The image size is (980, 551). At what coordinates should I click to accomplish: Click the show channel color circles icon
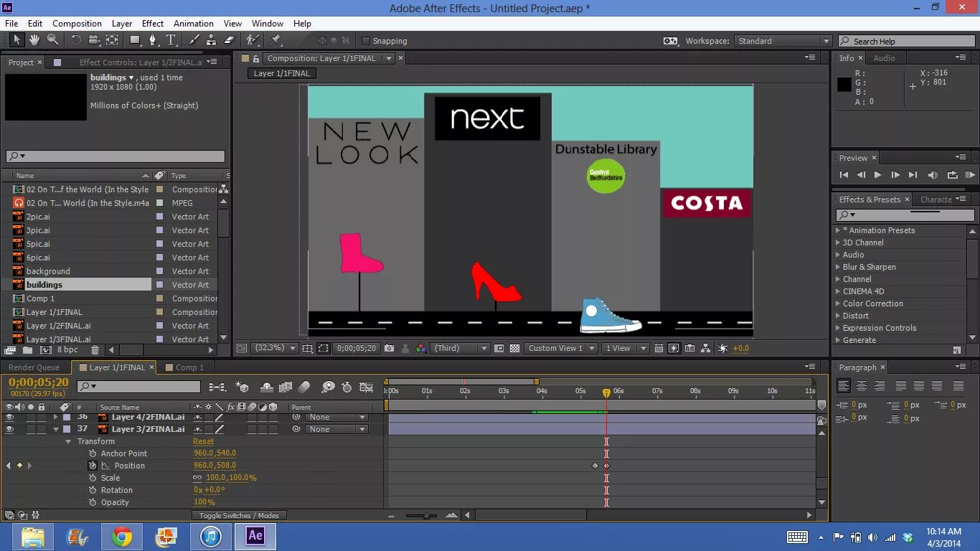[421, 348]
